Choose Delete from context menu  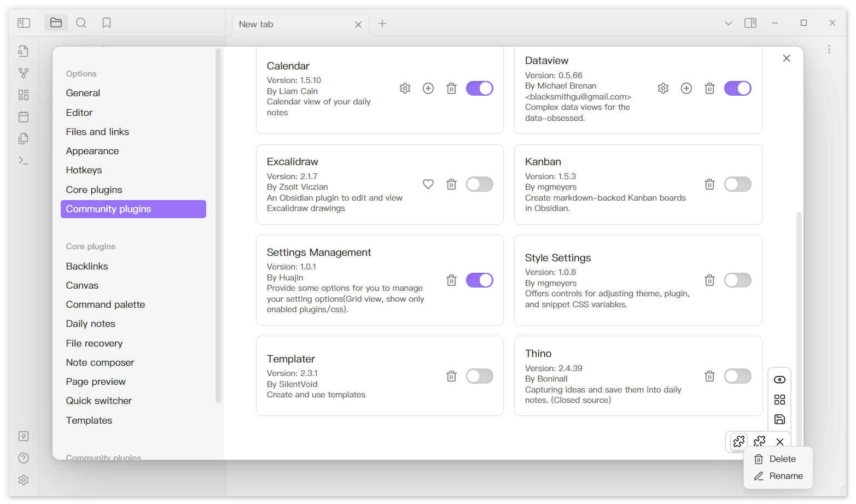pyautogui.click(x=778, y=459)
